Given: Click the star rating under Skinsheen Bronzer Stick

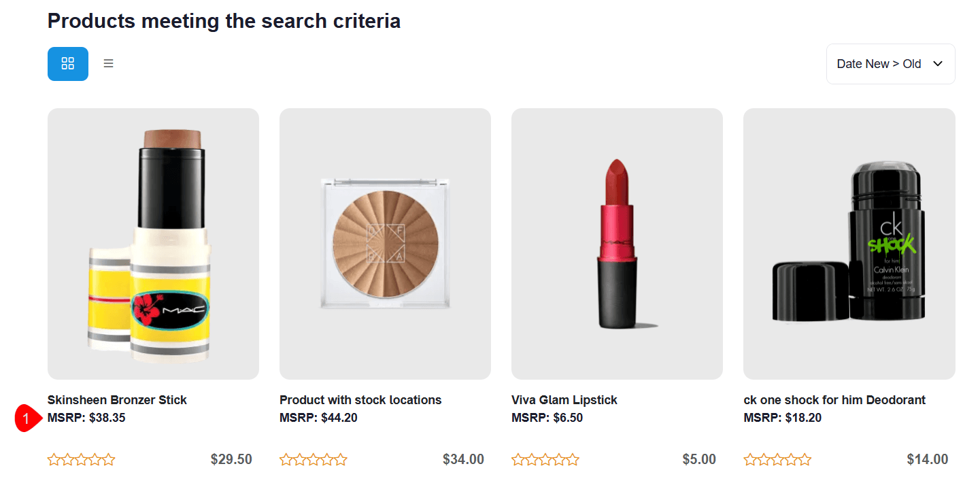Looking at the screenshot, I should point(82,460).
